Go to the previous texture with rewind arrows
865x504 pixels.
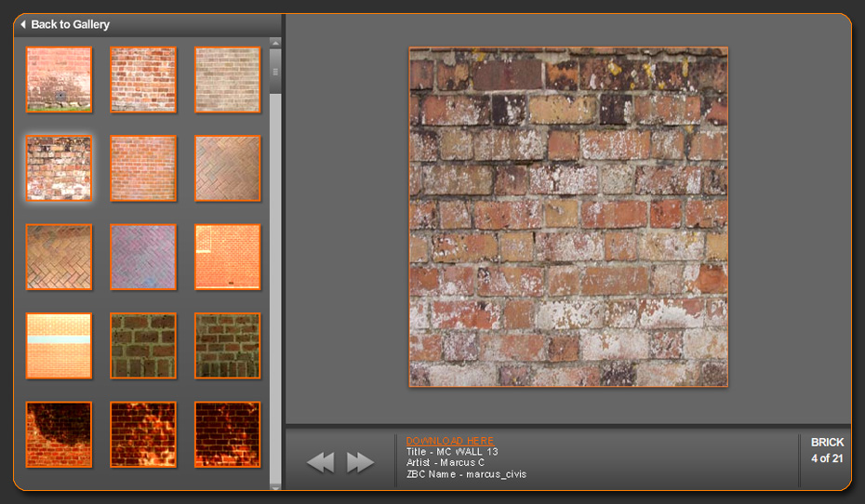pyautogui.click(x=320, y=462)
